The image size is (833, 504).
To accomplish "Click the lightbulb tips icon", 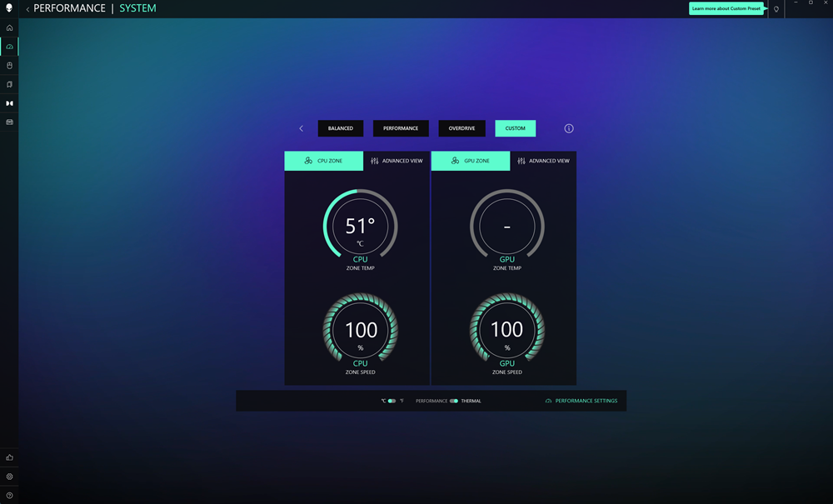I will coord(776,9).
